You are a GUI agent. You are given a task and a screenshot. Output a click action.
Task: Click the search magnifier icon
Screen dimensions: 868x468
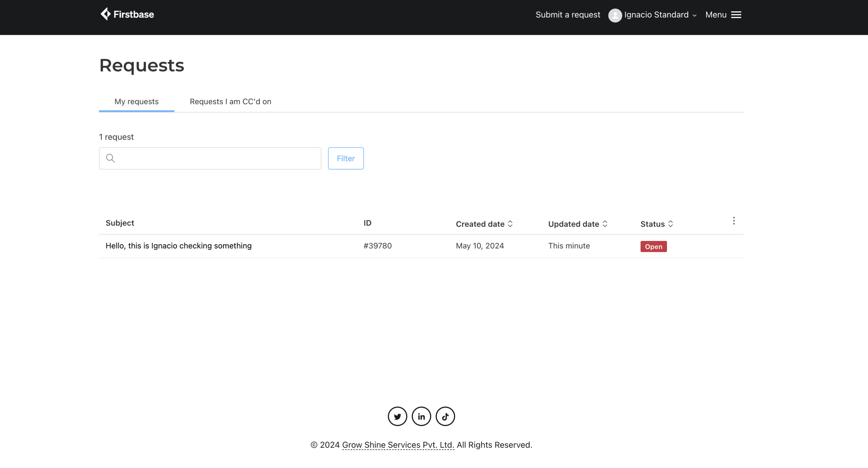(111, 158)
